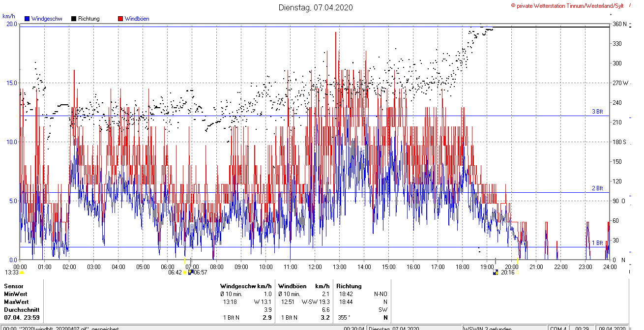Click the MinWert row label
The image size is (644, 330).
16,294
